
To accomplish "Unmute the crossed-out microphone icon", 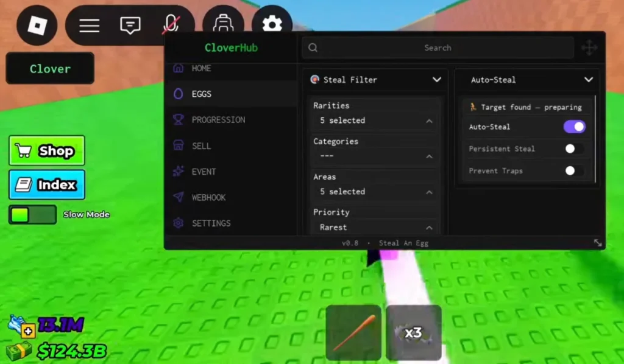I will 171,24.
